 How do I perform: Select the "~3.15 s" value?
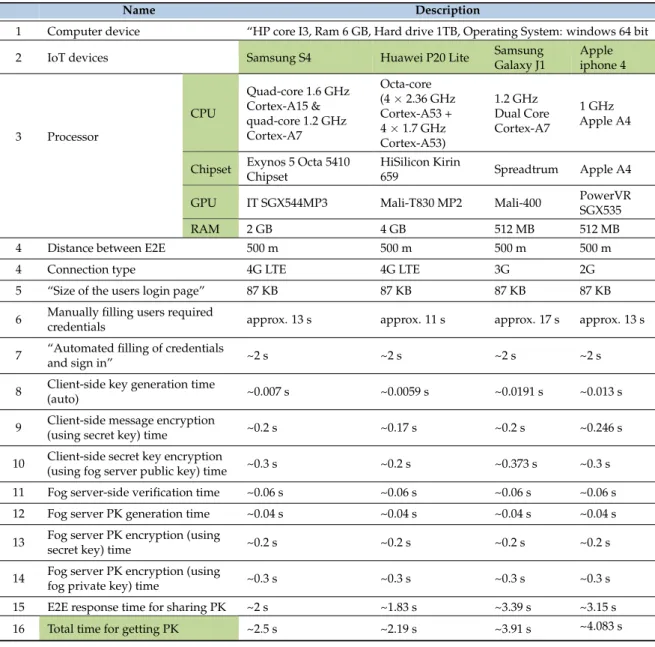(x=598, y=607)
